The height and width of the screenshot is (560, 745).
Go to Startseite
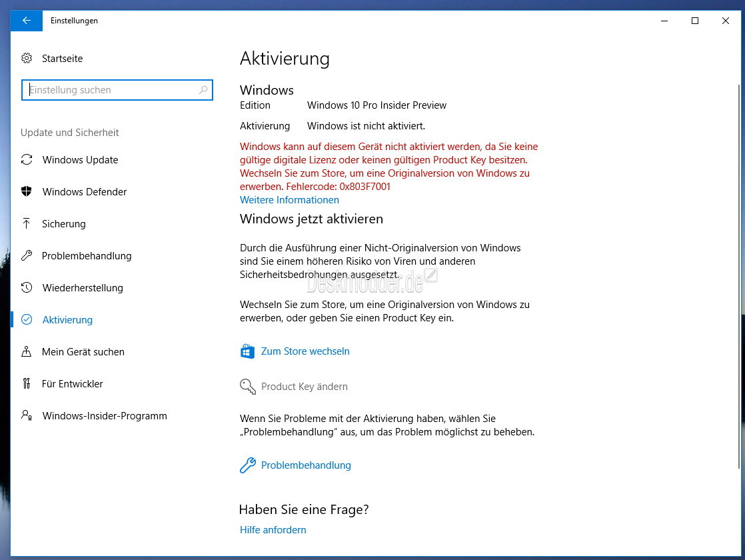coord(62,59)
